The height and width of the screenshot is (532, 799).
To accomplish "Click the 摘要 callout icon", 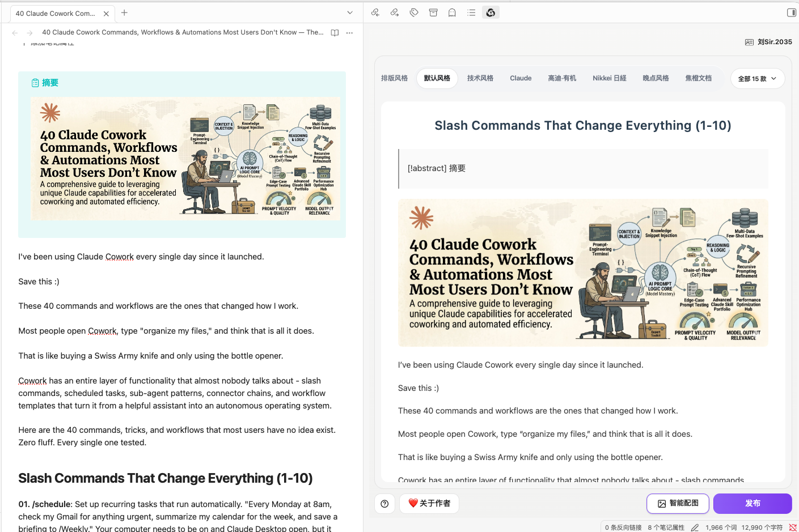I will pos(35,83).
